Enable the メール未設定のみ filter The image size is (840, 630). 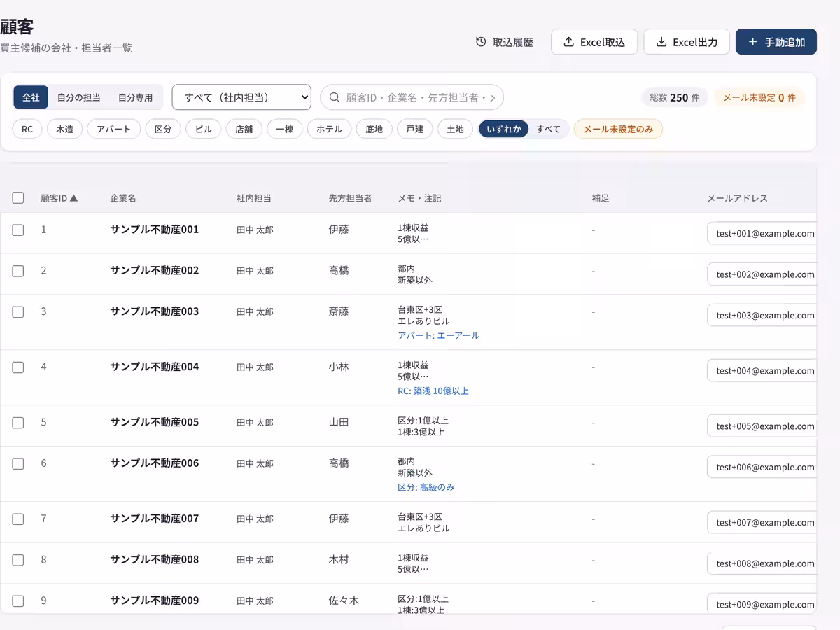[618, 129]
